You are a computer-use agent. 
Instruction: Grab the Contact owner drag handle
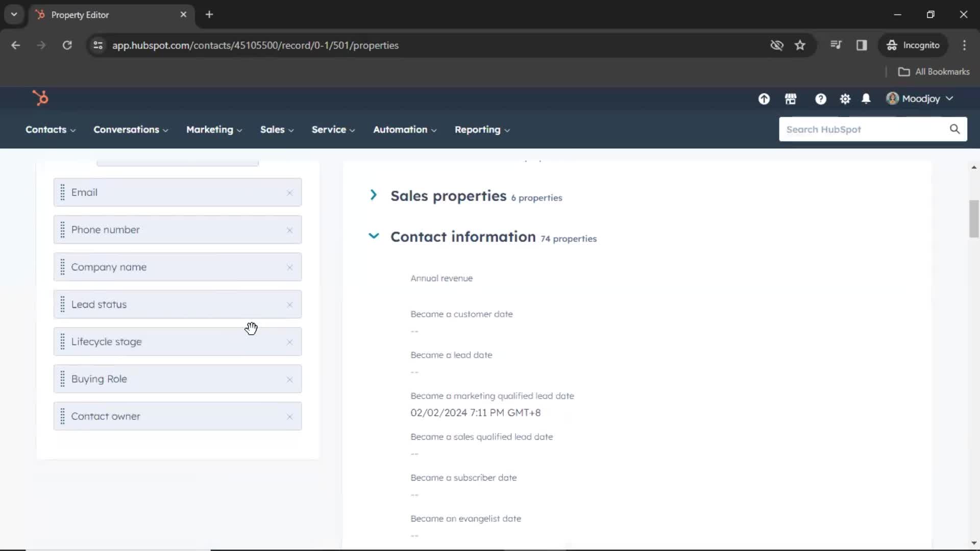(62, 416)
